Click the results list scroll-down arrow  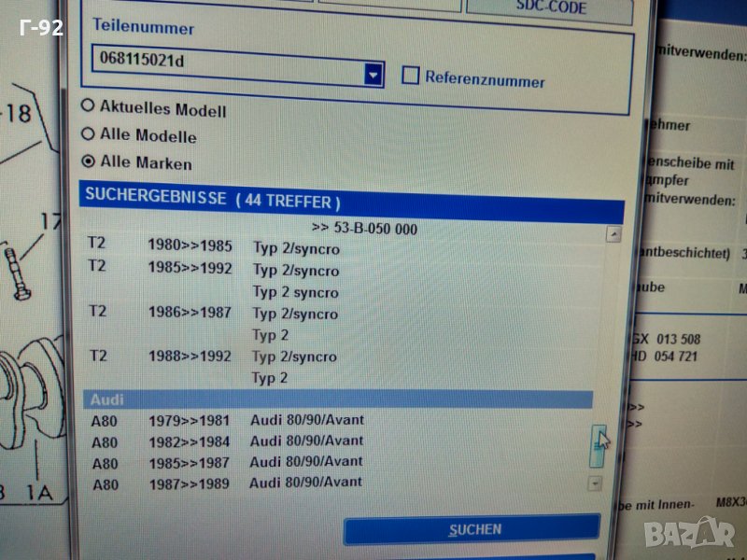pos(594,483)
